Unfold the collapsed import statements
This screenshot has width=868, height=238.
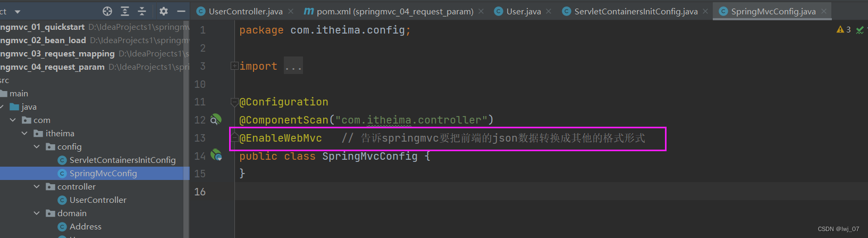point(234,66)
